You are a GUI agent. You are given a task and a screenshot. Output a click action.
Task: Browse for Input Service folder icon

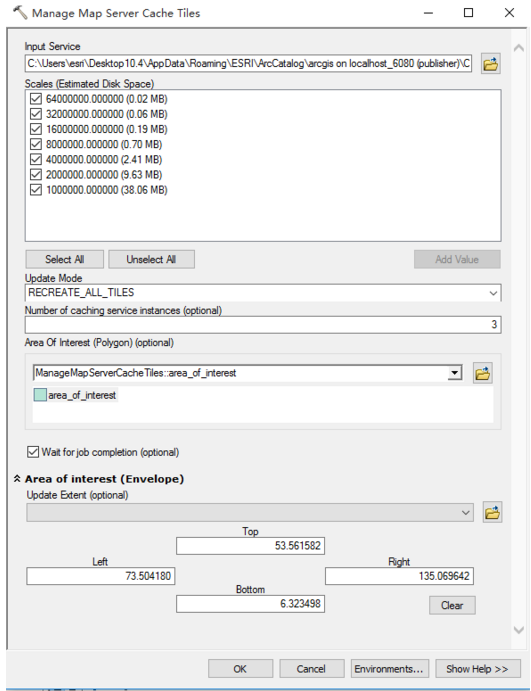[x=490, y=64]
